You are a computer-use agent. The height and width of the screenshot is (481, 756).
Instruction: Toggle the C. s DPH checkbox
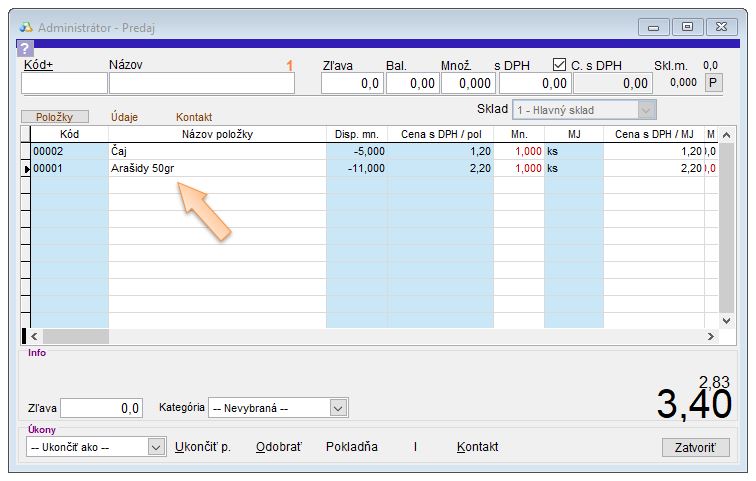tap(560, 64)
